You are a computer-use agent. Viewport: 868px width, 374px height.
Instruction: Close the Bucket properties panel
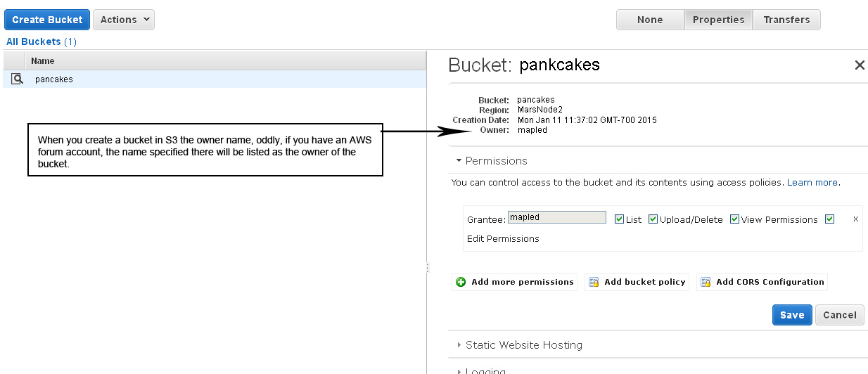[x=860, y=65]
